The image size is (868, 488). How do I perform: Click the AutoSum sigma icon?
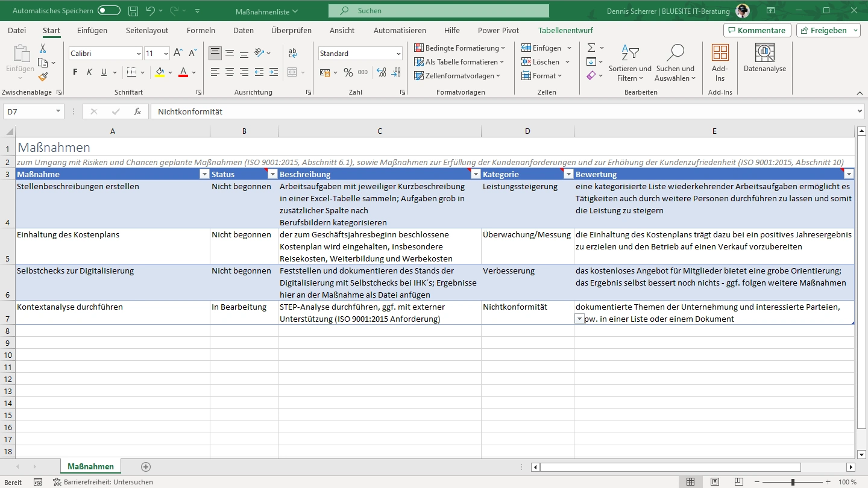[x=591, y=48]
